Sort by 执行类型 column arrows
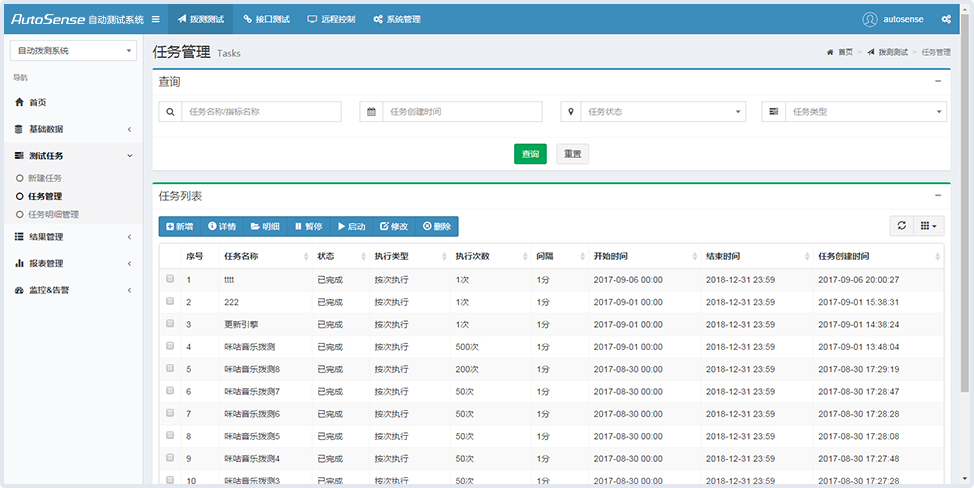This screenshot has height=488, width=974. tap(444, 256)
